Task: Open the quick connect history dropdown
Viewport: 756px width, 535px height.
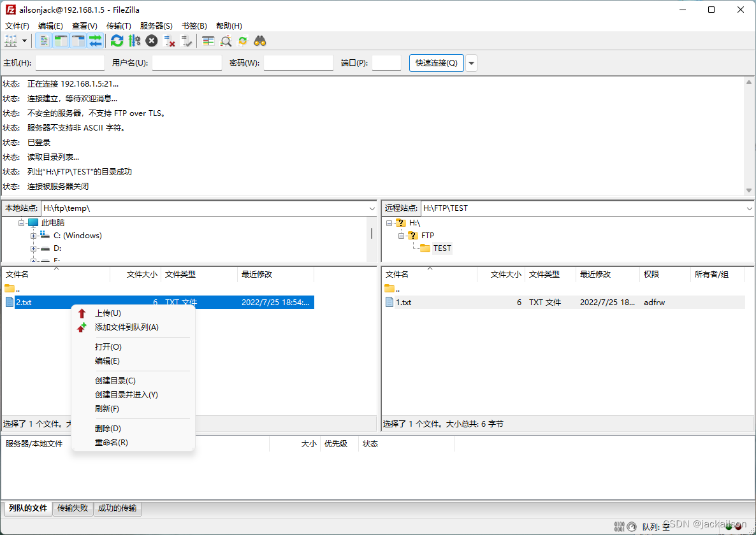Action: [472, 63]
